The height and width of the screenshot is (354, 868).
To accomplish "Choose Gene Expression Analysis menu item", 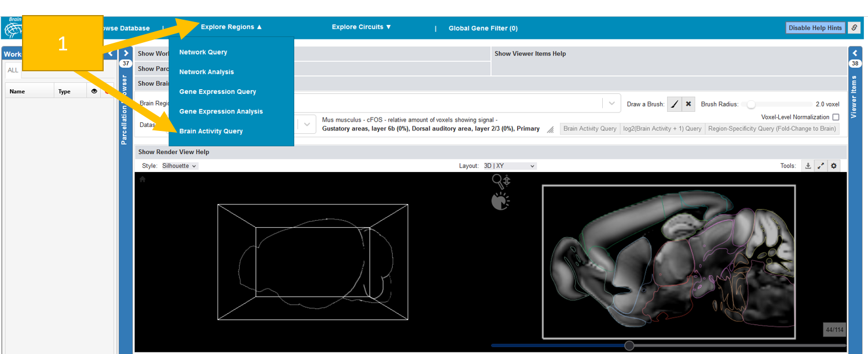I will pos(221,111).
